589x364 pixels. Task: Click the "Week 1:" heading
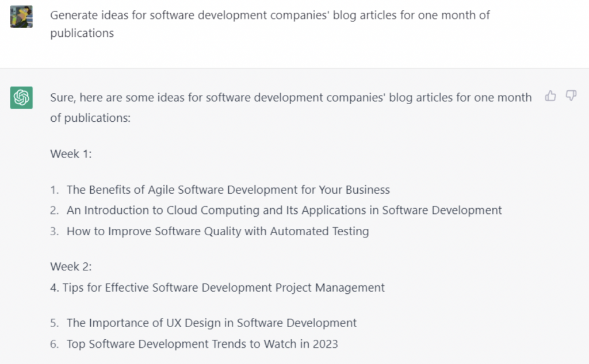pos(71,154)
